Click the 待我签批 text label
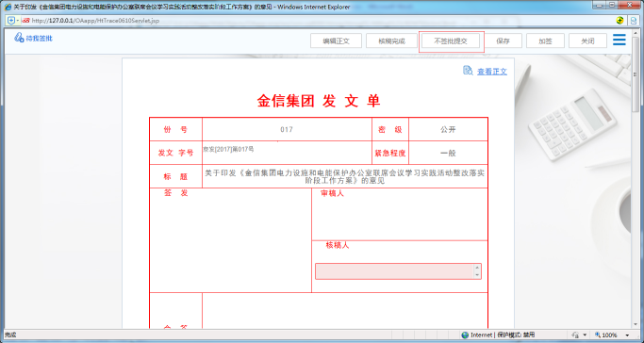This screenshot has height=343, width=644. (x=39, y=38)
